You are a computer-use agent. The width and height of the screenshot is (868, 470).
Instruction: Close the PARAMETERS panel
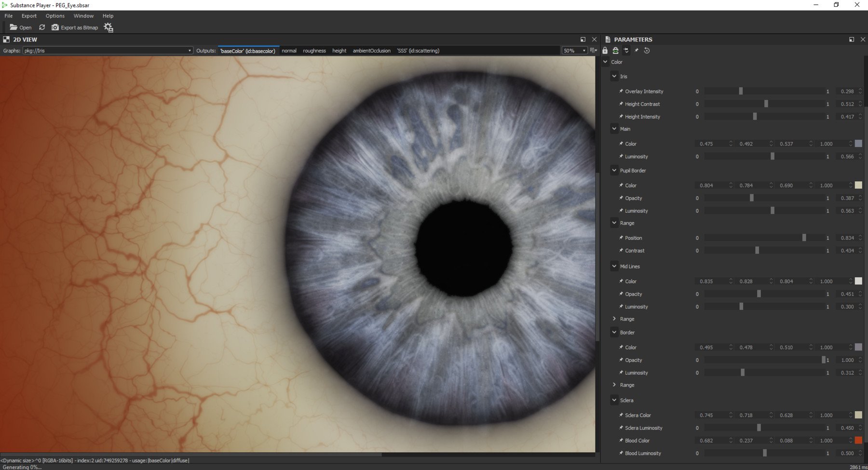click(x=863, y=40)
